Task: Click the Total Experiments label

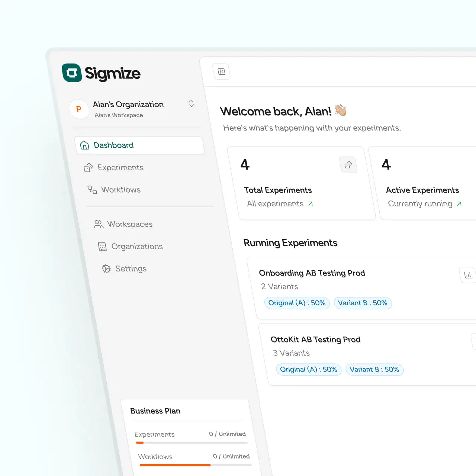Action: coord(278,190)
